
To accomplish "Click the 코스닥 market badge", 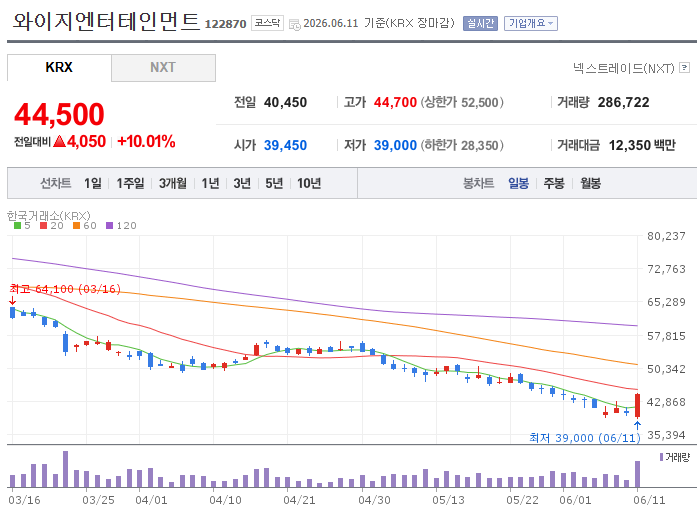I will (267, 23).
